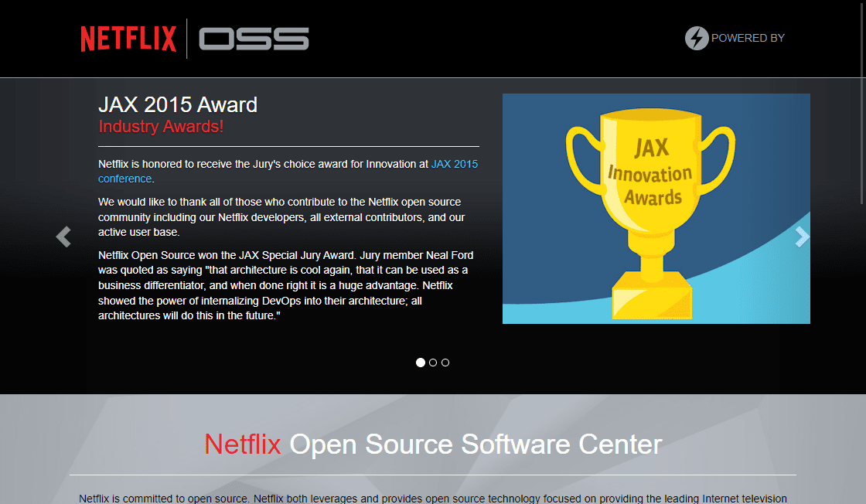Collapse back to the previous slide
Screen dimensions: 866x504
click(63, 237)
